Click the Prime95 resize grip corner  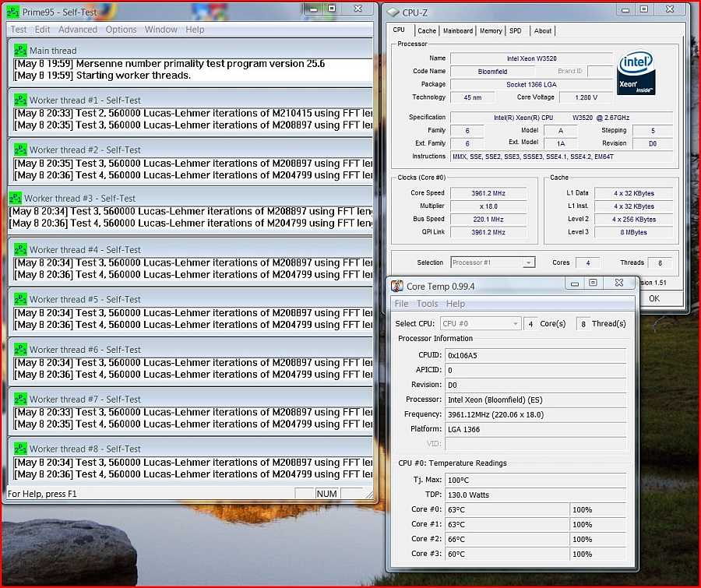click(369, 495)
